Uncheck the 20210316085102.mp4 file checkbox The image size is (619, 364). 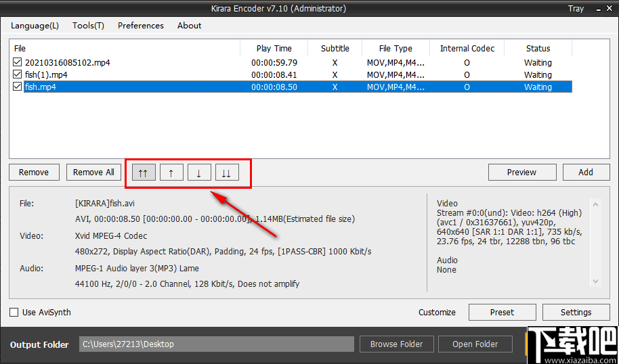(x=17, y=62)
